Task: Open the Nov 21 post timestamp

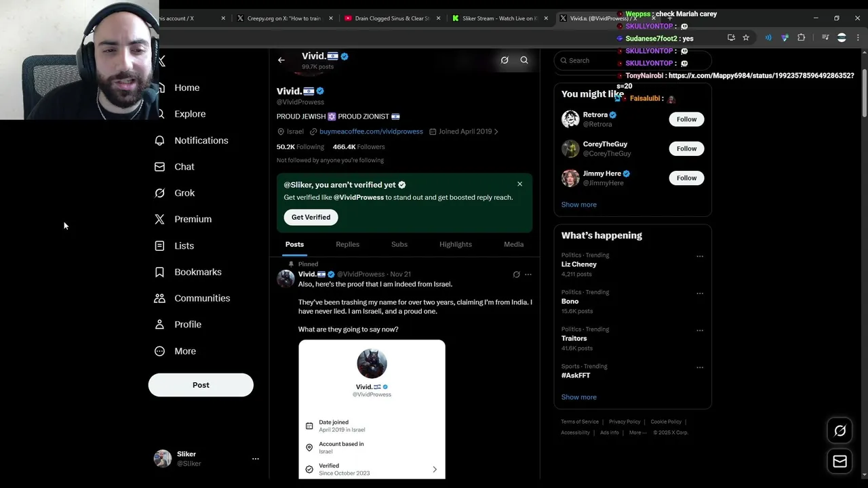Action: [x=400, y=274]
